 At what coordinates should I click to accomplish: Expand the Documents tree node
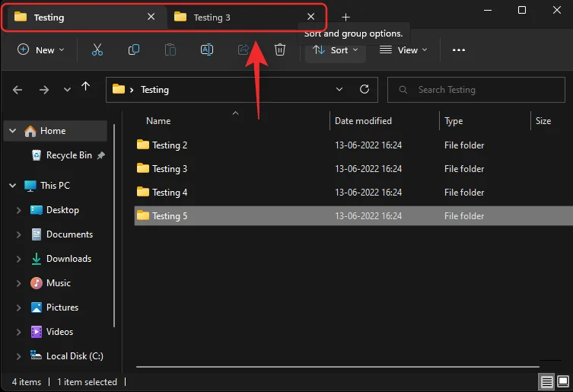(18, 234)
